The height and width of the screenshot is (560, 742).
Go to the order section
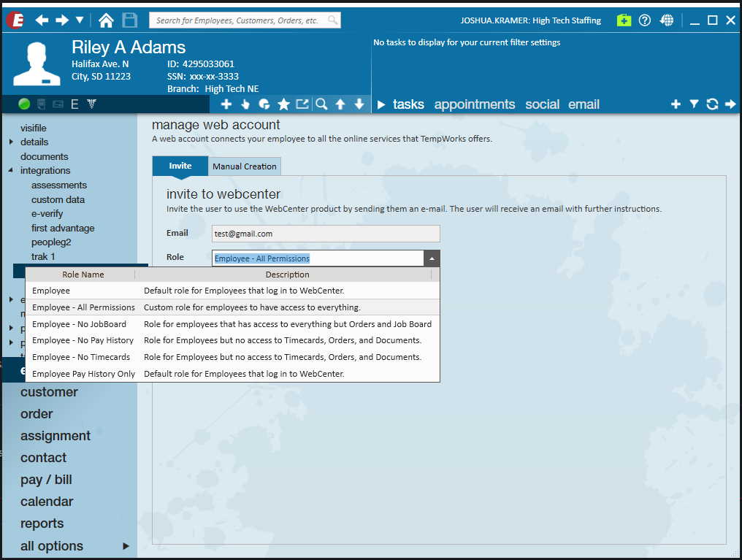click(x=37, y=414)
